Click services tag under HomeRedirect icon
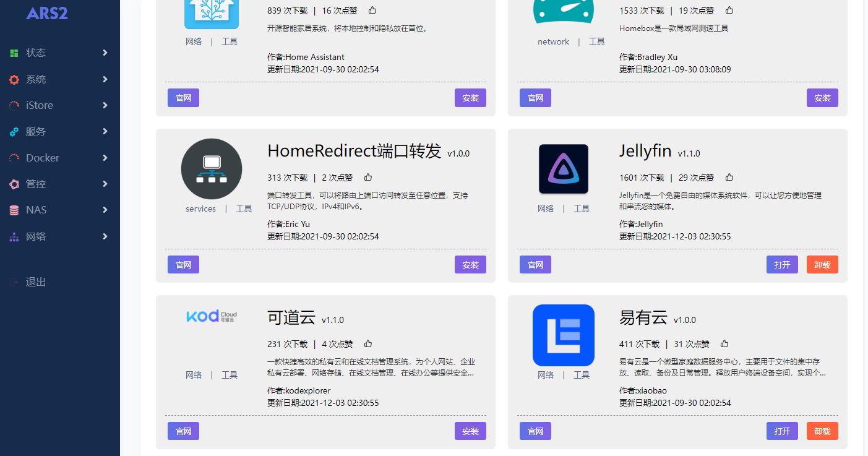 pos(200,209)
